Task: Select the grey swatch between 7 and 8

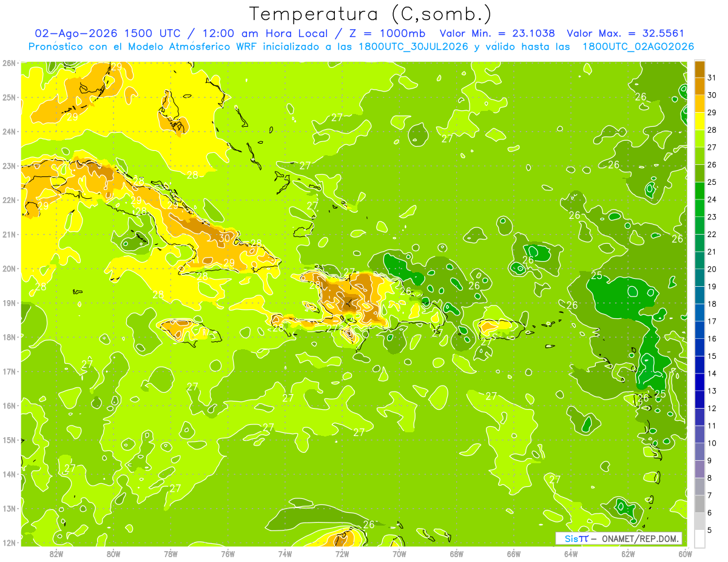Action: tap(699, 487)
